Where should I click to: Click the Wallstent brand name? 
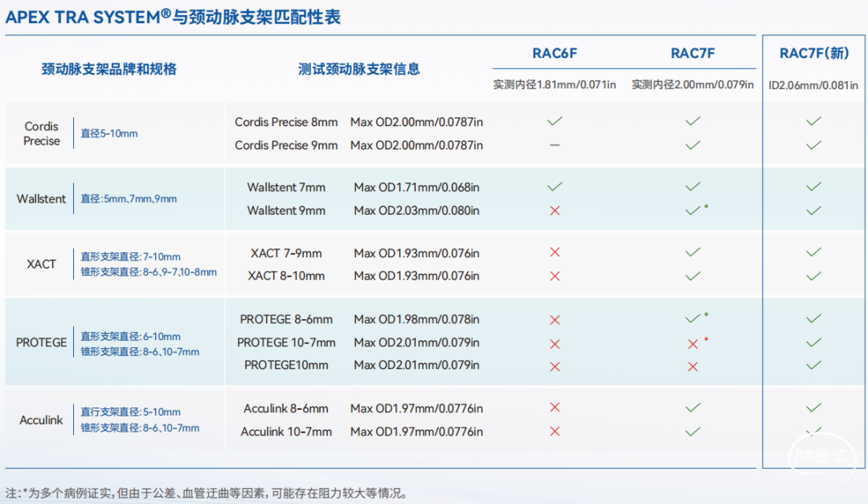click(x=41, y=199)
